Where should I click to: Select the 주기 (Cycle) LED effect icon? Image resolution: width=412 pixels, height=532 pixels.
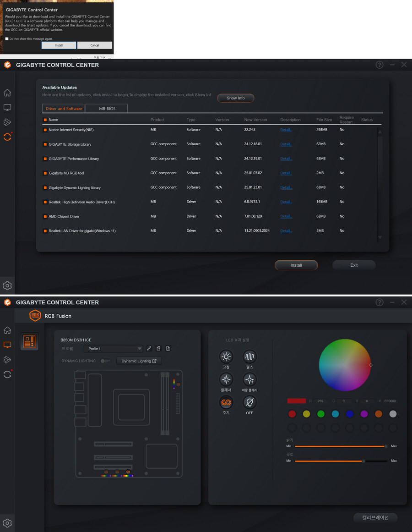pos(226,403)
